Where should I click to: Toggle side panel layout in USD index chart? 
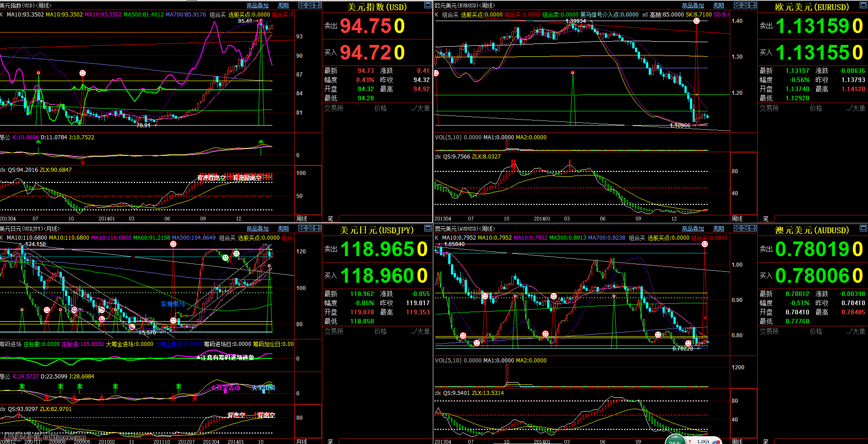pyautogui.click(x=318, y=5)
